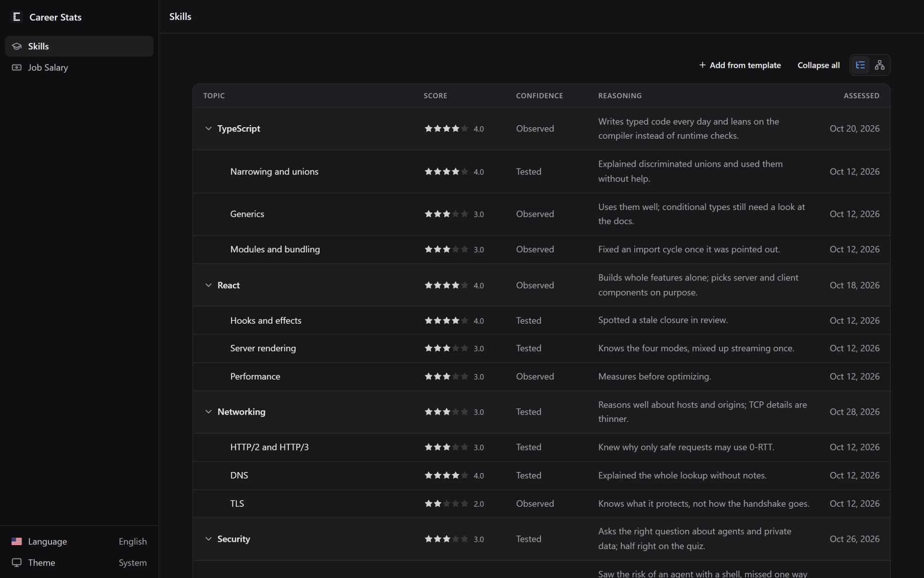924x578 pixels.
Task: Click the star rating for Networking
Action: [446, 412]
